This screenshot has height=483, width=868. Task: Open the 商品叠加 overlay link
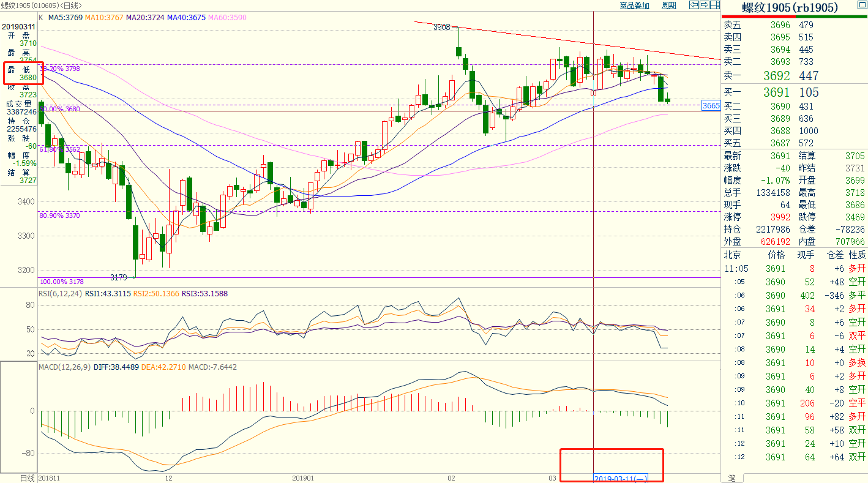(x=634, y=6)
